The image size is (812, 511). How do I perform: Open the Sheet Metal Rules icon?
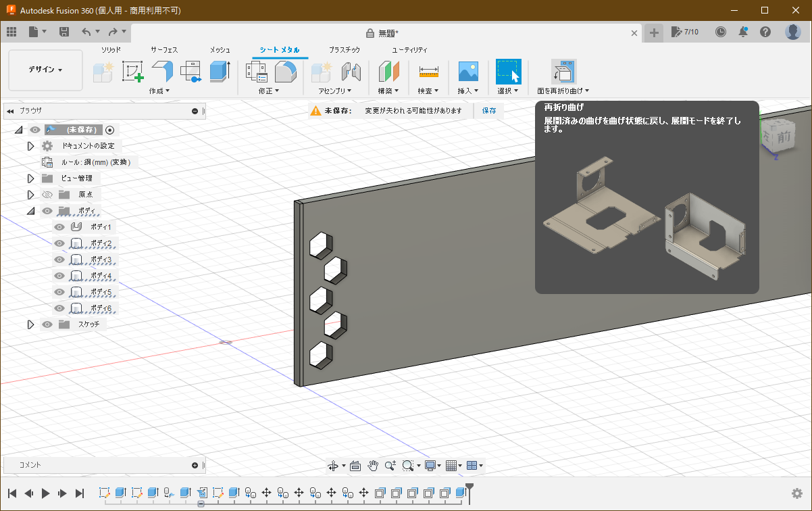[257, 72]
